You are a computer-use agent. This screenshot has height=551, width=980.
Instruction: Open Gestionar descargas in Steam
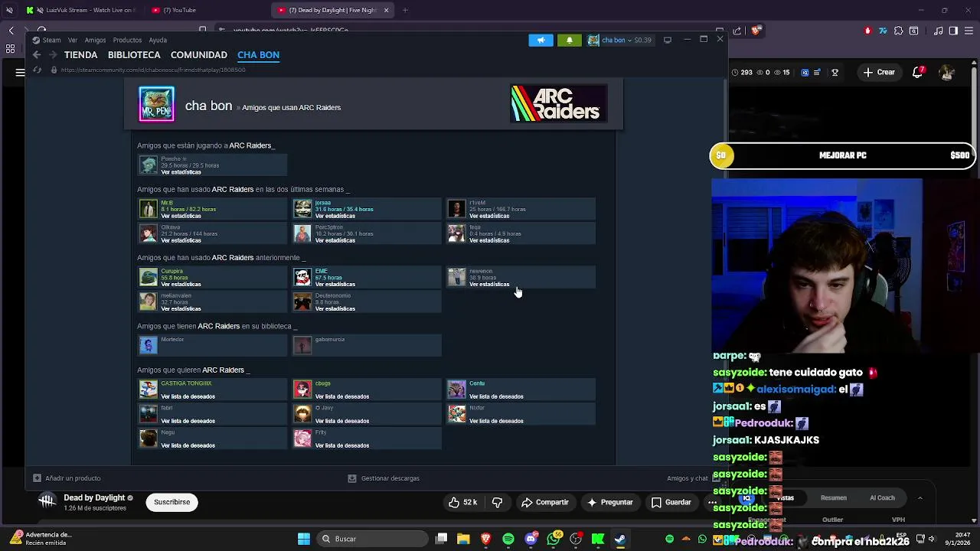[x=384, y=478]
